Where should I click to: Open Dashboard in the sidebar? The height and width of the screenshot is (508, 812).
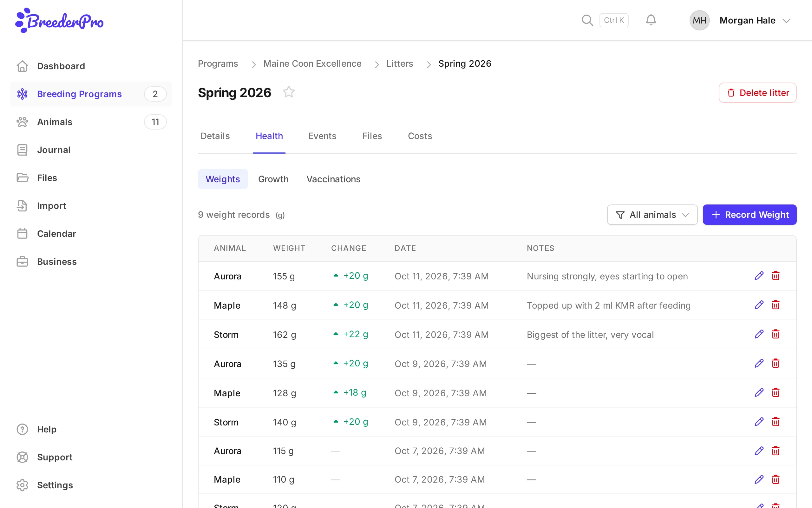click(91, 66)
